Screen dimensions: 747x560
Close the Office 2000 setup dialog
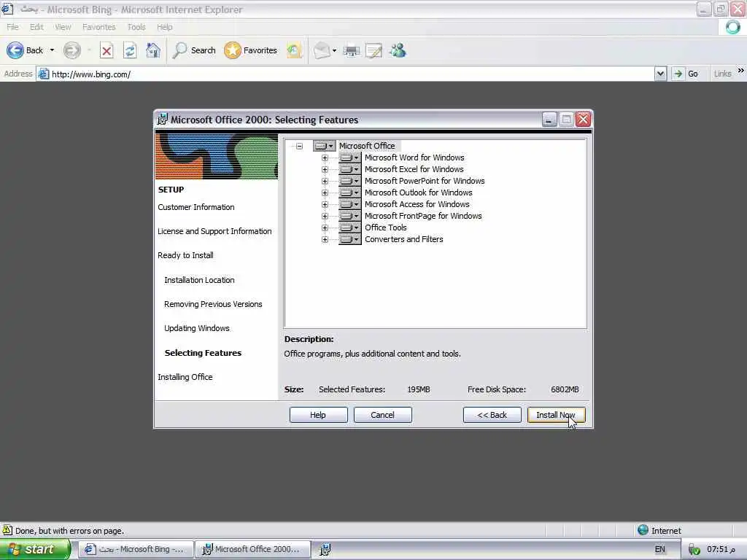coord(583,119)
